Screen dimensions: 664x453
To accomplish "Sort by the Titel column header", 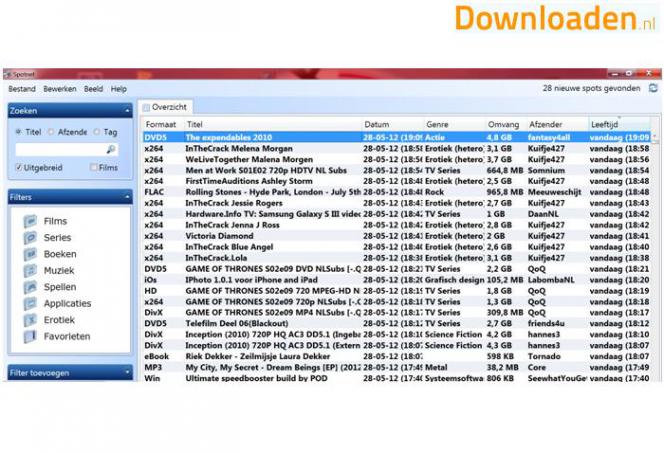I will point(273,124).
